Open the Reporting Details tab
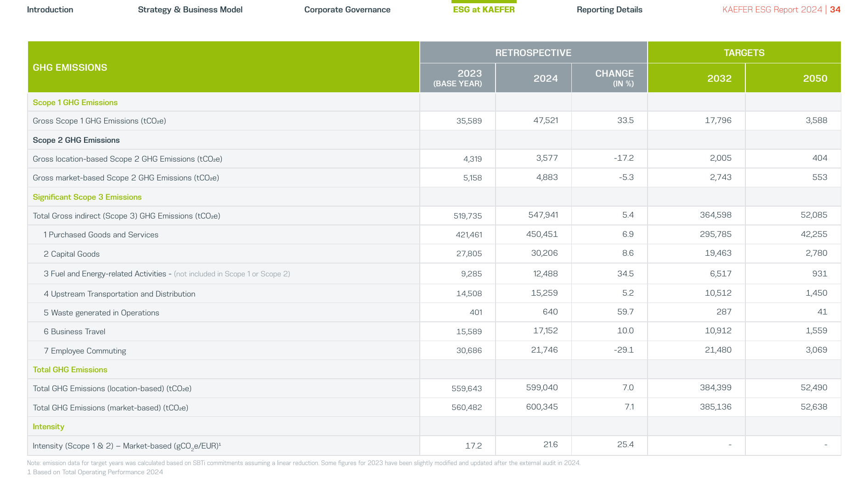The height and width of the screenshot is (488, 868). click(609, 10)
